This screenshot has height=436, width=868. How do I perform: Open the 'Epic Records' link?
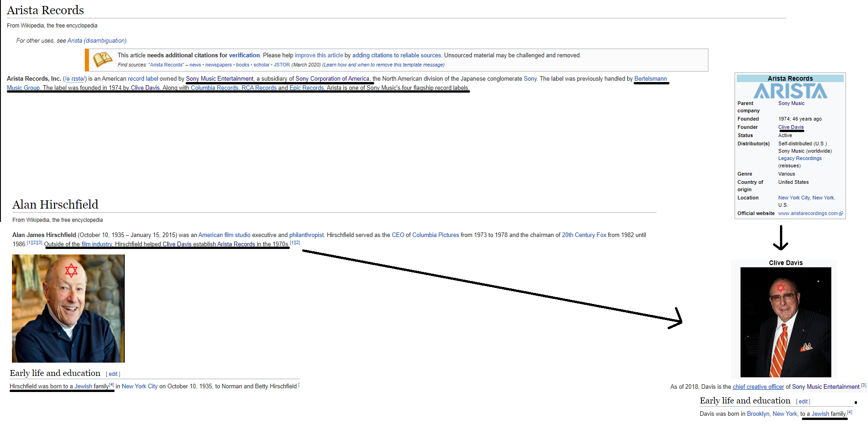coord(307,88)
